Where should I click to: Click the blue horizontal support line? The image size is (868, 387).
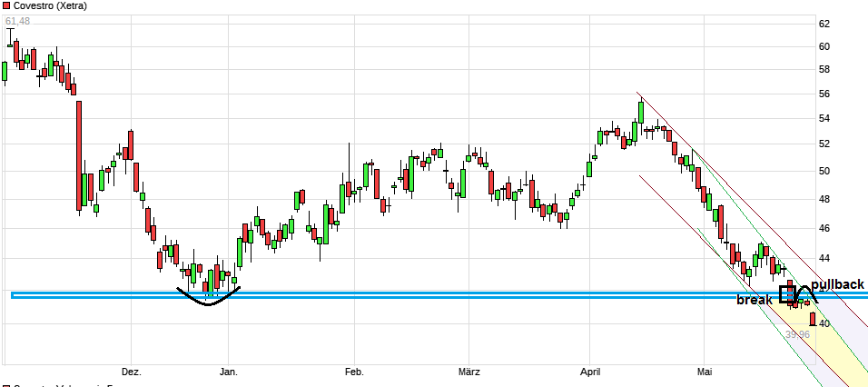tap(454, 294)
